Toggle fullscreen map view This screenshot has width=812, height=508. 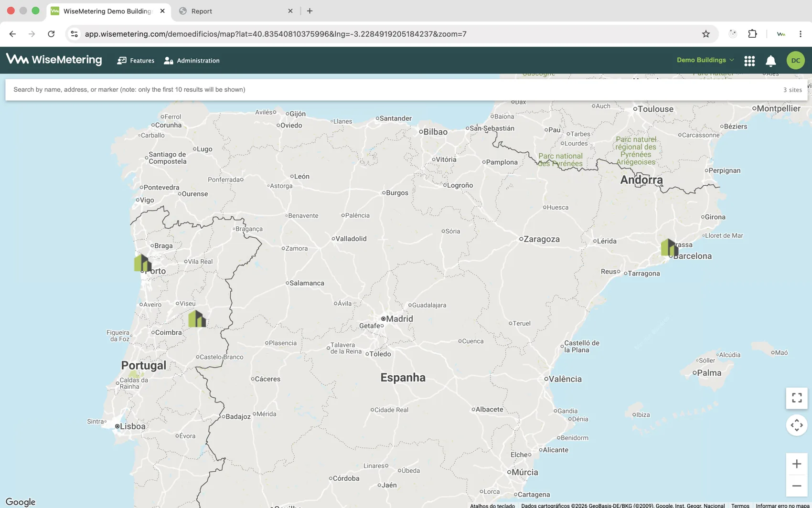[x=797, y=398]
